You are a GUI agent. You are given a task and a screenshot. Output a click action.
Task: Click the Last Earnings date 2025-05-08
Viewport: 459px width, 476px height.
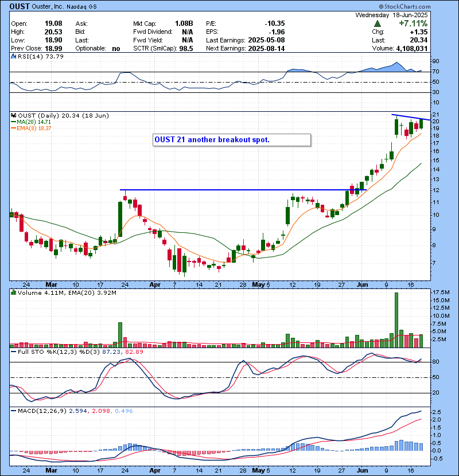click(x=266, y=40)
